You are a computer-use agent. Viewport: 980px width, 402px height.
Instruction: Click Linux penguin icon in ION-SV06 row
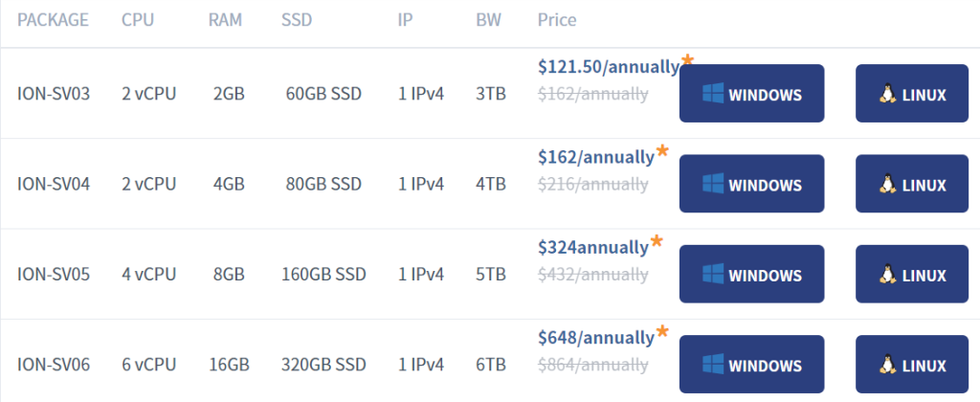(887, 365)
